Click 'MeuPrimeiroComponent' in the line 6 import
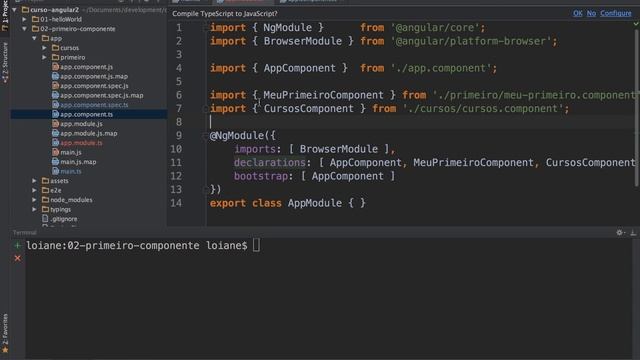 (323, 95)
